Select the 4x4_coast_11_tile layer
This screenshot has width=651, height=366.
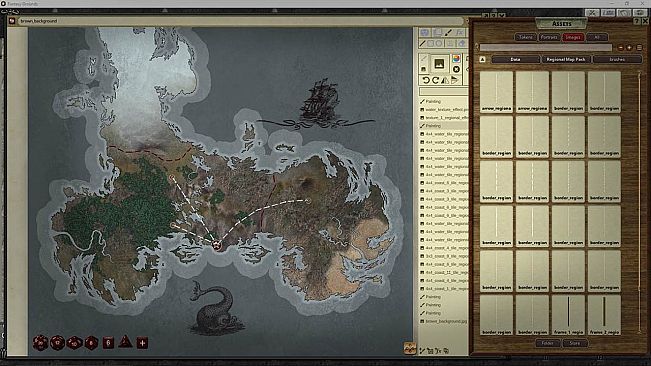(x=443, y=273)
